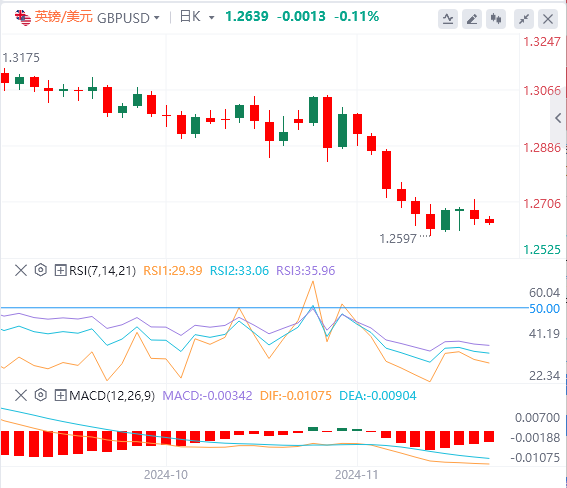Image resolution: width=567 pixels, height=488 pixels.
Task: Click the 0.00700 MACD axis label
Action: point(537,418)
